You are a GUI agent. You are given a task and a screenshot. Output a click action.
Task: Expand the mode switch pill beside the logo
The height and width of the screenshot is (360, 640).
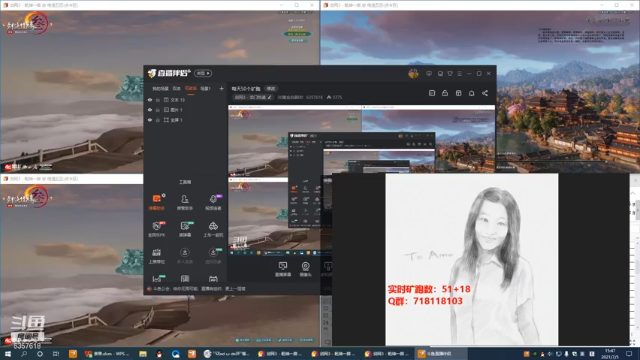(x=203, y=73)
